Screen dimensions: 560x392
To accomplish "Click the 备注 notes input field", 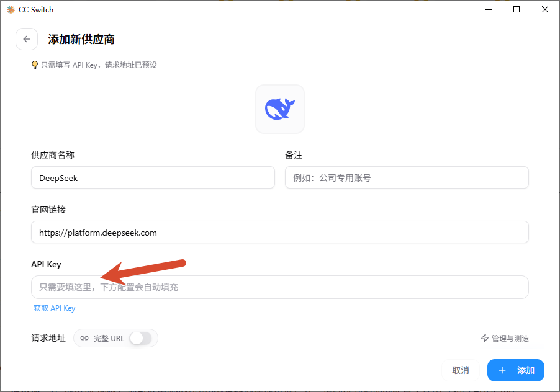I will pyautogui.click(x=407, y=177).
